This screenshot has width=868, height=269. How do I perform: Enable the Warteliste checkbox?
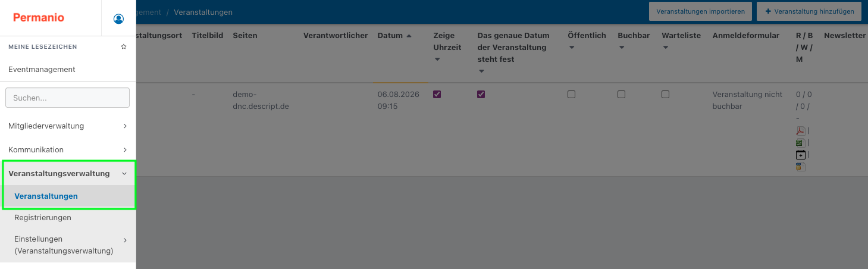(x=666, y=94)
